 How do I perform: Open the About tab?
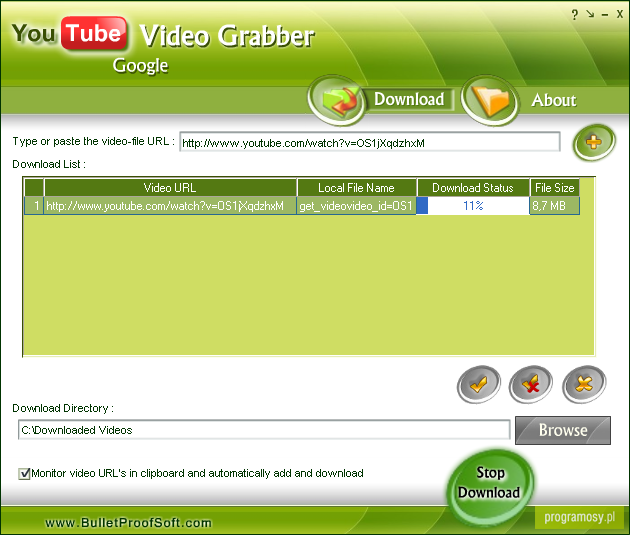pos(554,100)
